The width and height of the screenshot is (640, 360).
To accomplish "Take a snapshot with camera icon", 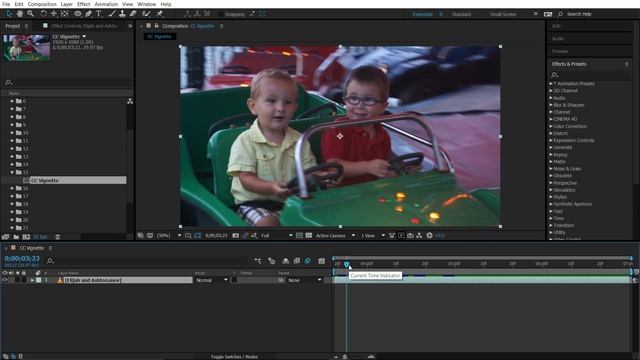I will click(236, 236).
